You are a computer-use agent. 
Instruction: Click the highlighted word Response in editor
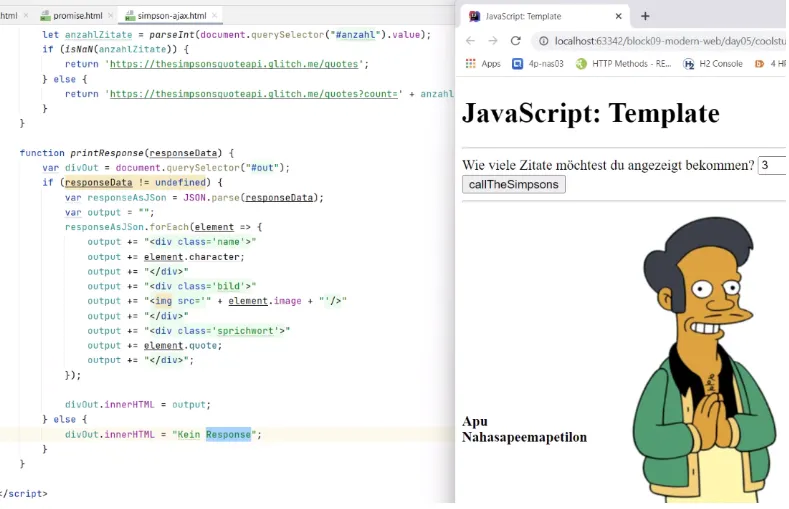[228, 434]
